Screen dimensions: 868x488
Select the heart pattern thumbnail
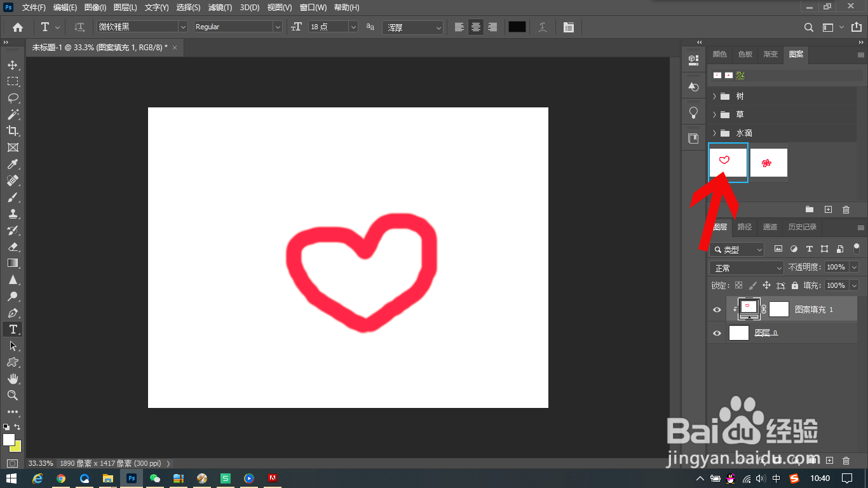(x=728, y=163)
